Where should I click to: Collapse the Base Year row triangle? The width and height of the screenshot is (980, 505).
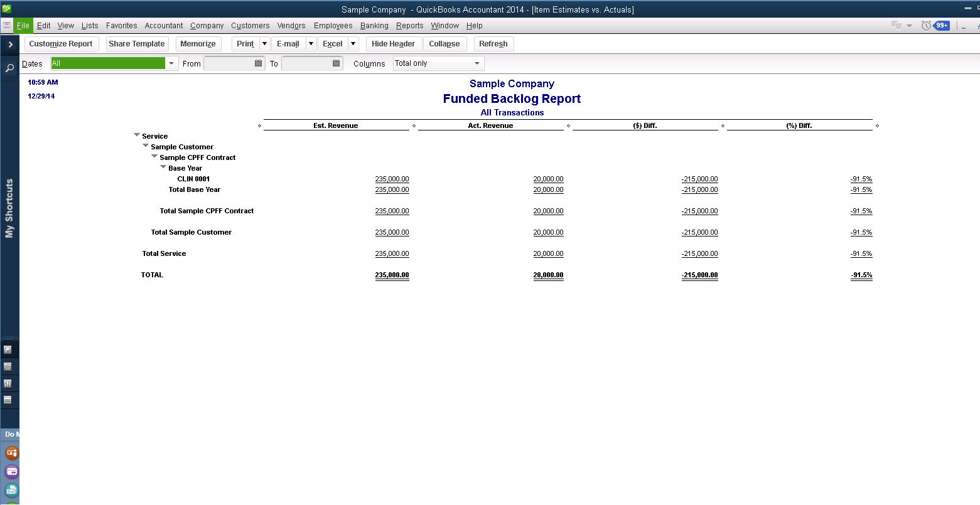tap(163, 167)
